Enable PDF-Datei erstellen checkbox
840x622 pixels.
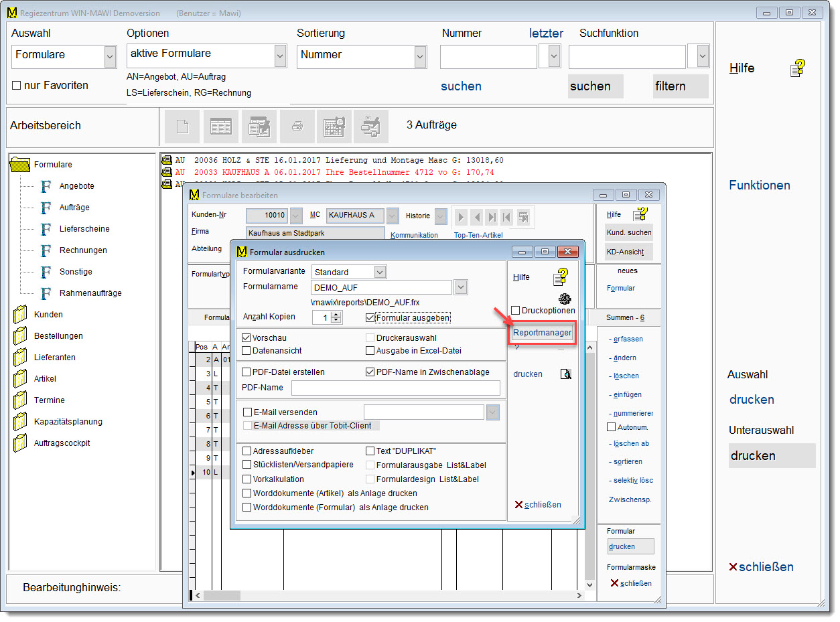(247, 372)
